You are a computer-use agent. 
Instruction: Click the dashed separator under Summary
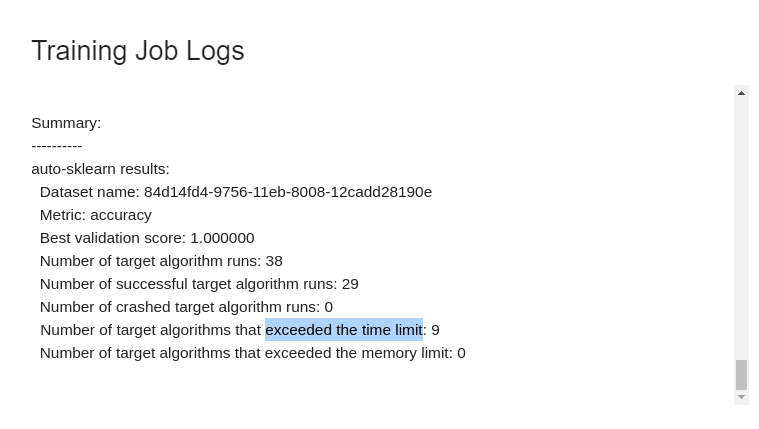point(57,146)
